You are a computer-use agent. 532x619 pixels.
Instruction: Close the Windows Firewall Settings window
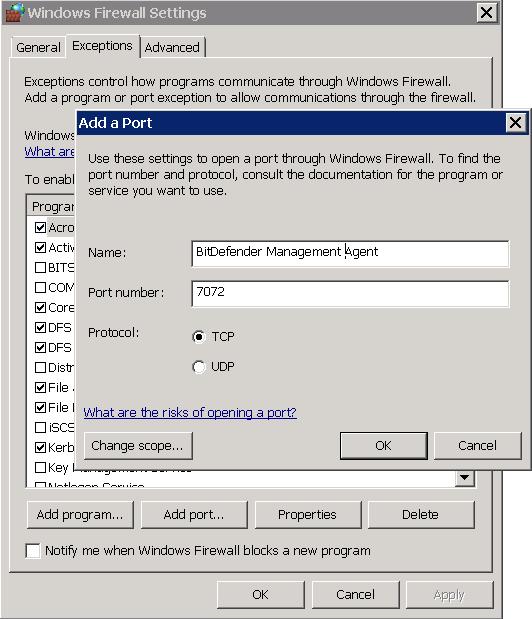coord(487,13)
